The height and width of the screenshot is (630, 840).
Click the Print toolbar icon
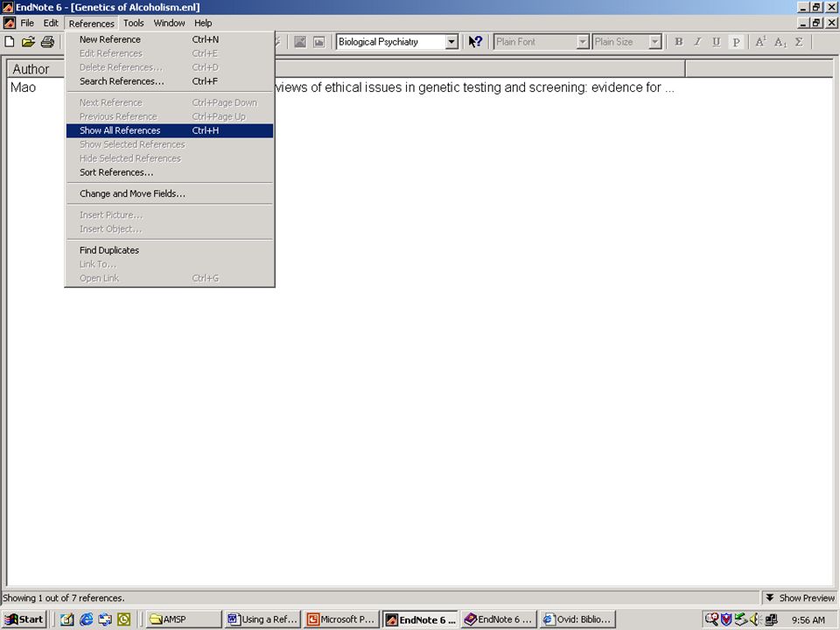47,42
